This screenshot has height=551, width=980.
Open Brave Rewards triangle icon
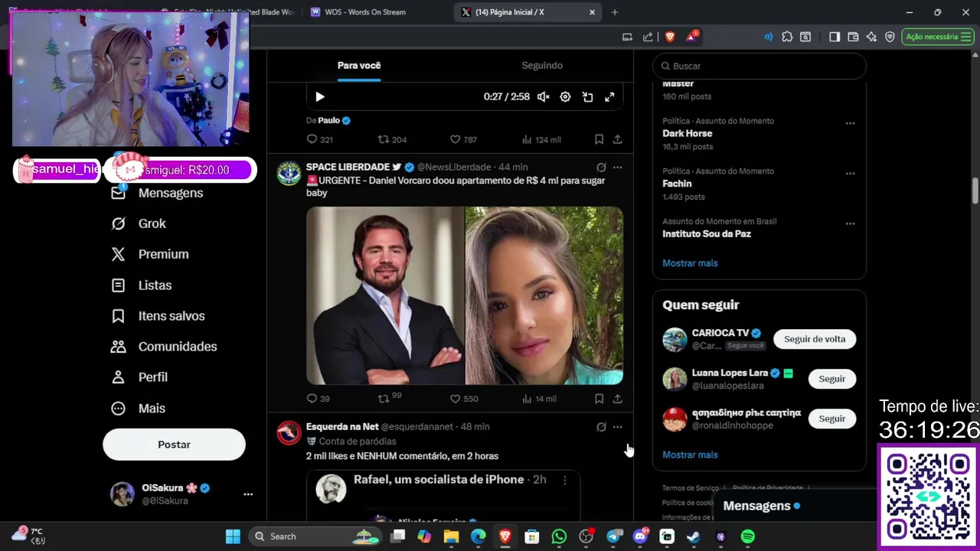coord(691,37)
